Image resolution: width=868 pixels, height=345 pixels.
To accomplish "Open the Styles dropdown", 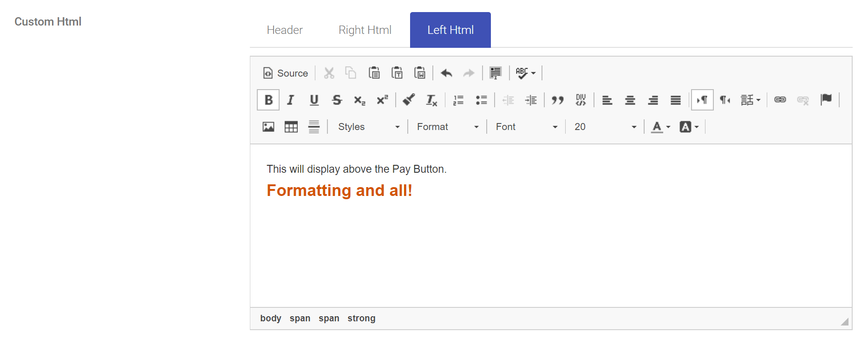I will 369,127.
